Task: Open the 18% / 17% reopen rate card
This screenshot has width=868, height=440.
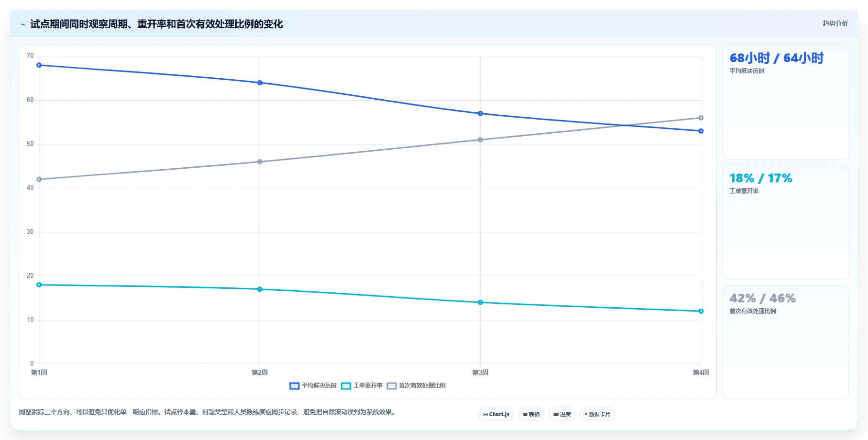Action: click(786, 223)
